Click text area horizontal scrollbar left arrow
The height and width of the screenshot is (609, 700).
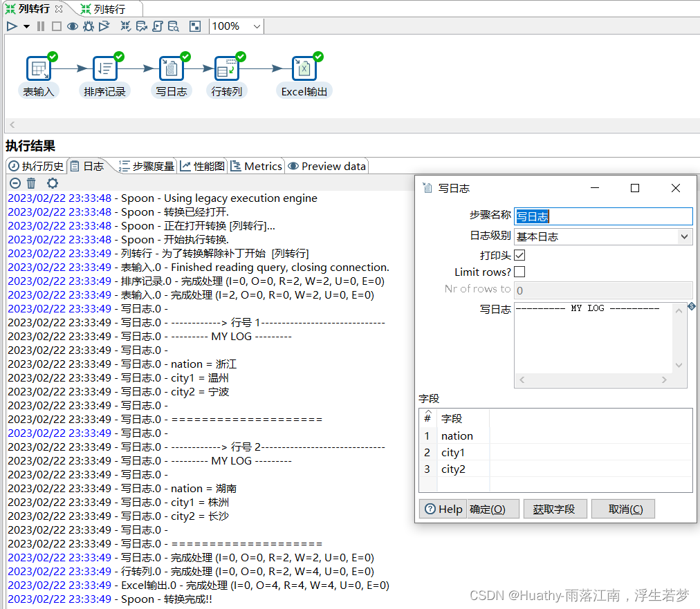click(x=522, y=380)
